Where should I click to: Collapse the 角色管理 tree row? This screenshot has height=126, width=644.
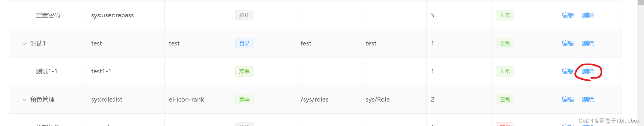click(x=24, y=100)
